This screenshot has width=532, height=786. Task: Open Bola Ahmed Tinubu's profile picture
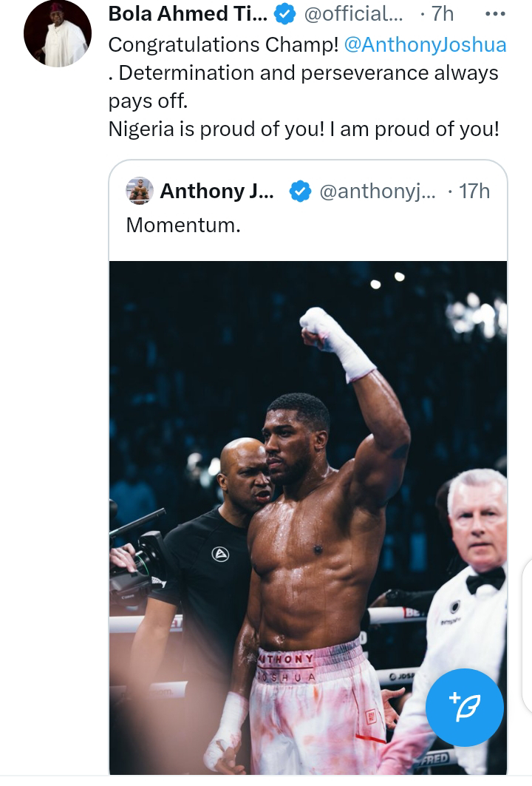(57, 34)
